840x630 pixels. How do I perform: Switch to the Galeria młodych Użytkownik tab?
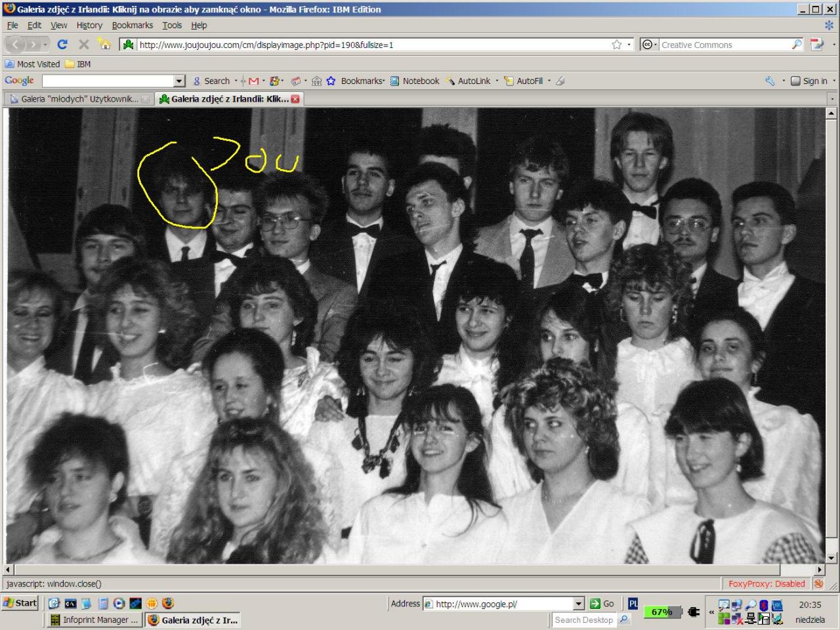pyautogui.click(x=79, y=99)
